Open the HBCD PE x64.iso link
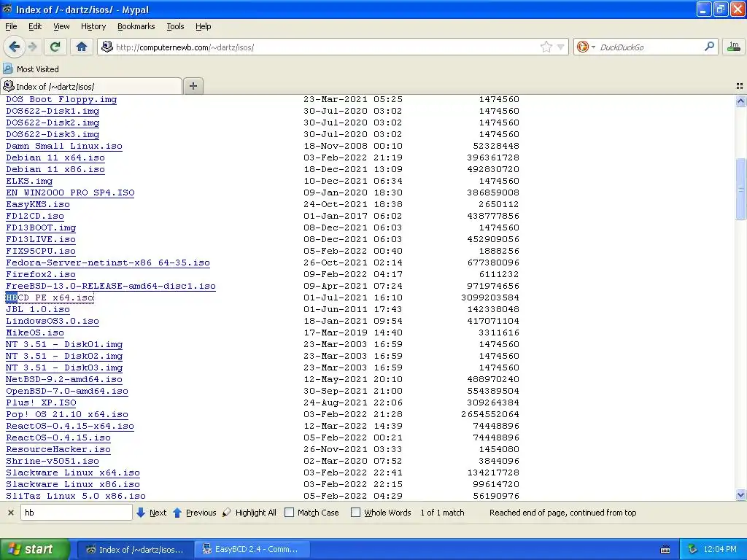 click(50, 297)
